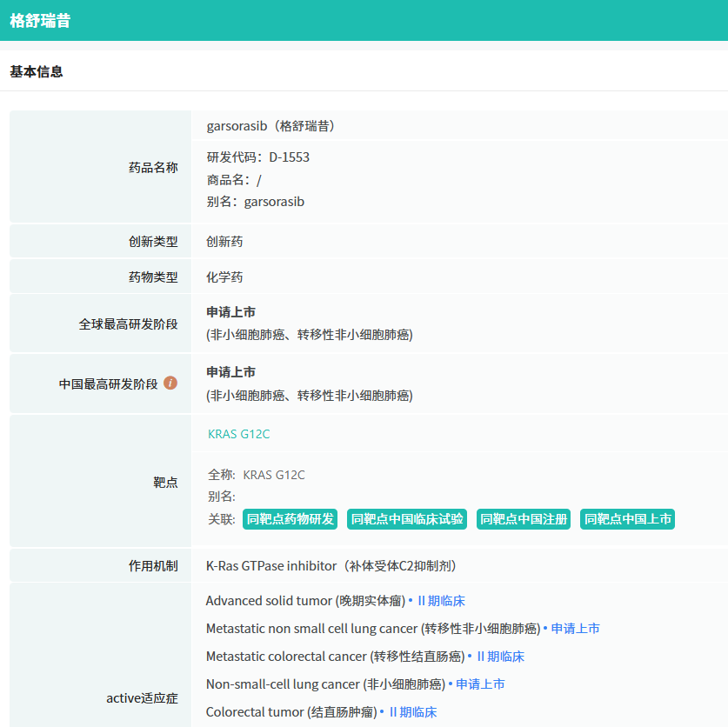Click the 创新药 innovation type value
This screenshot has width=728, height=727.
point(224,242)
